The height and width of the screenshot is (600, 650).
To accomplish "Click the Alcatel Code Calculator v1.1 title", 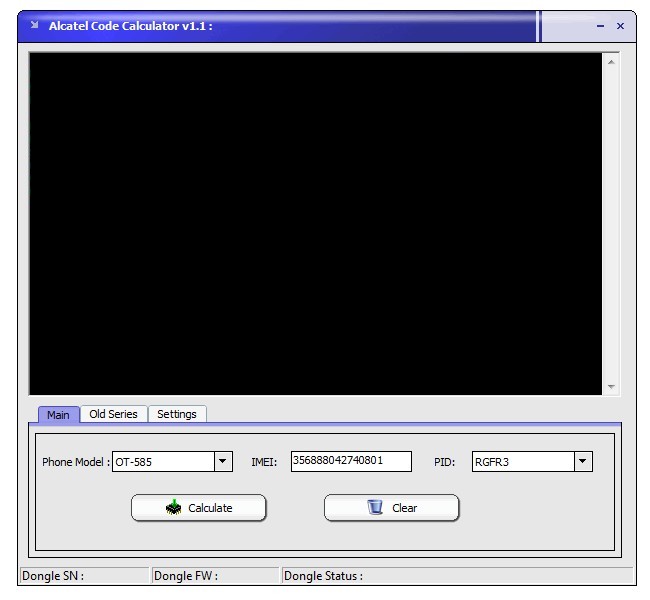I will click(131, 26).
